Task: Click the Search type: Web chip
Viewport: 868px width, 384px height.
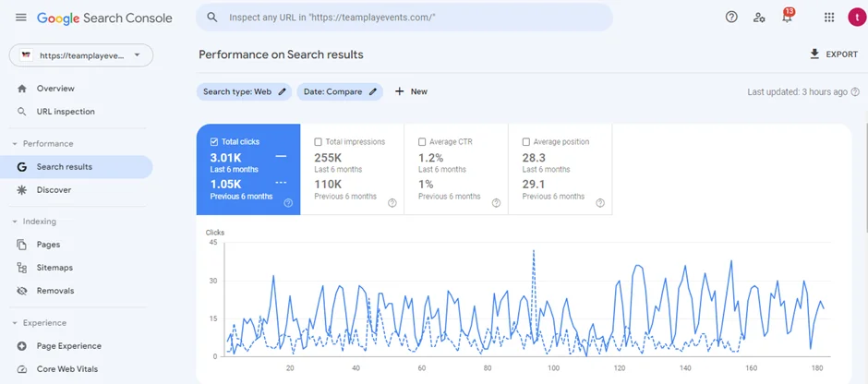Action: [x=244, y=92]
